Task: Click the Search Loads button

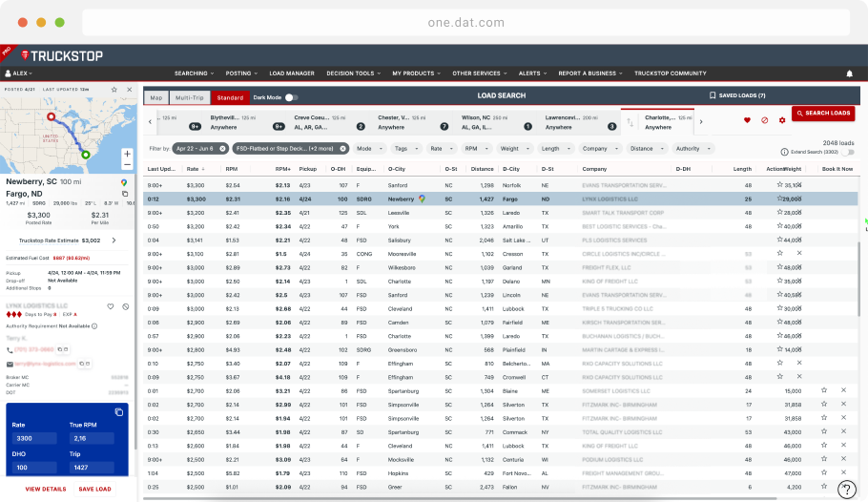Action: tap(822, 114)
